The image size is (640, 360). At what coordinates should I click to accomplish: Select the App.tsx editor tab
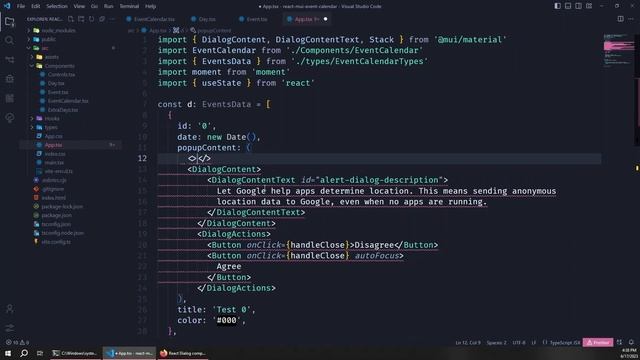tap(306, 19)
